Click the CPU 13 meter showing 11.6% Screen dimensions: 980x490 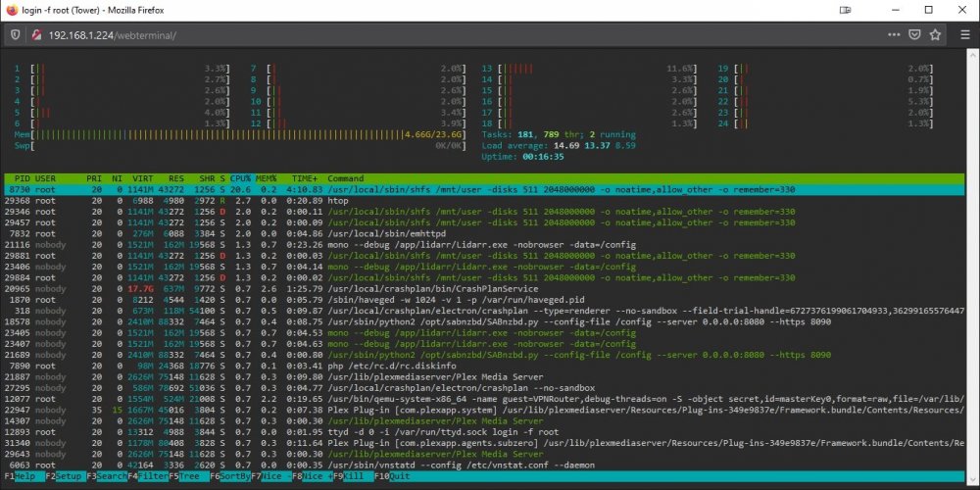pos(589,69)
